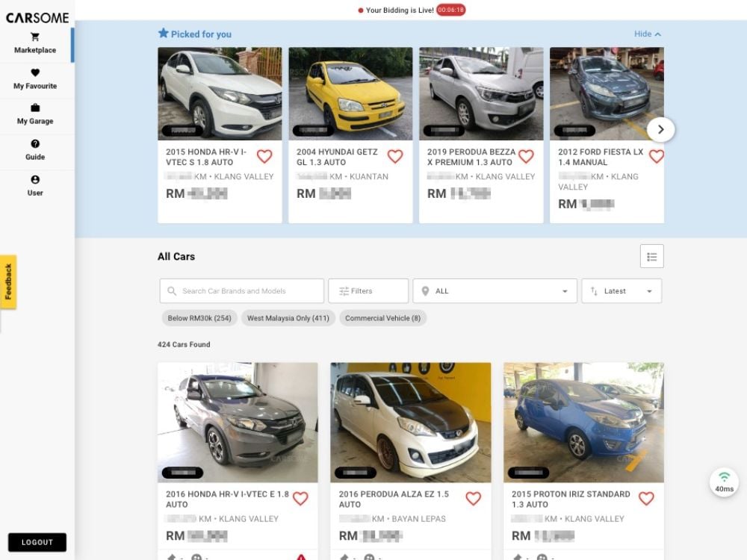Switch to list view of All Cars
The height and width of the screenshot is (560, 747).
(x=651, y=256)
